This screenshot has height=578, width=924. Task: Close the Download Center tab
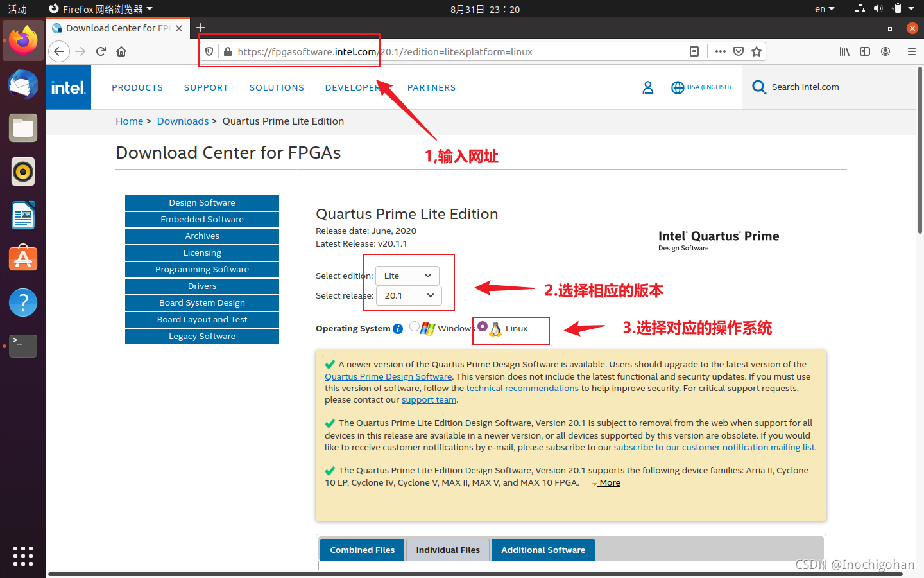pyautogui.click(x=179, y=28)
